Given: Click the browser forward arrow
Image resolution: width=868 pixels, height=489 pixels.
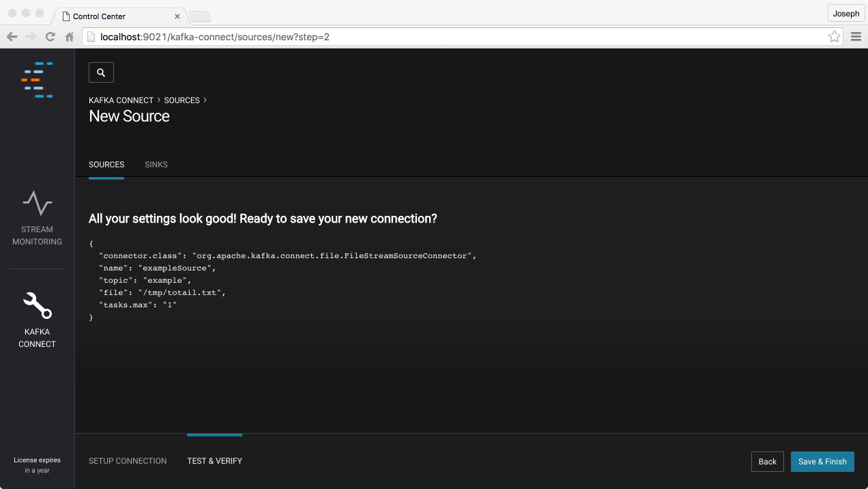Looking at the screenshot, I should pos(31,37).
